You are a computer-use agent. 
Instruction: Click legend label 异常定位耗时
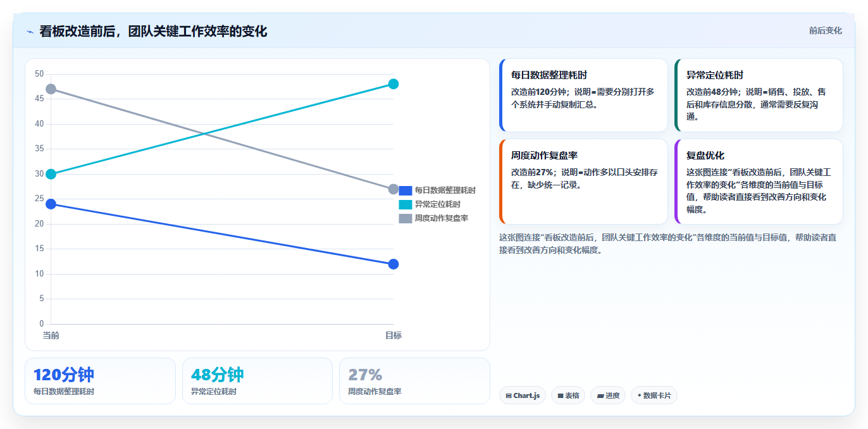438,204
